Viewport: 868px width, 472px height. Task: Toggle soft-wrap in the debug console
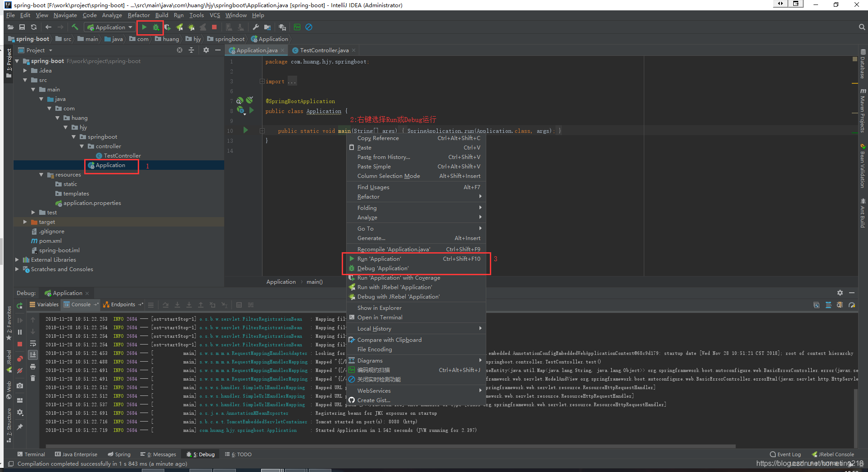coord(33,343)
